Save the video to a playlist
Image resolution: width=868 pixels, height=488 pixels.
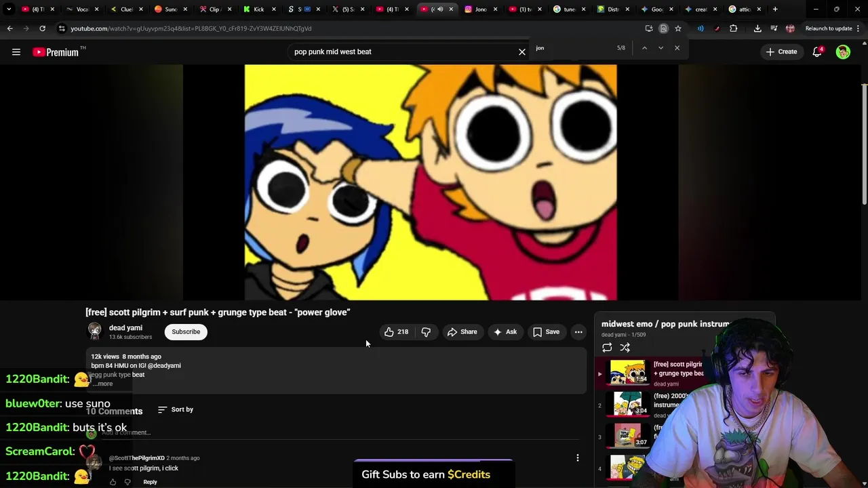point(547,331)
